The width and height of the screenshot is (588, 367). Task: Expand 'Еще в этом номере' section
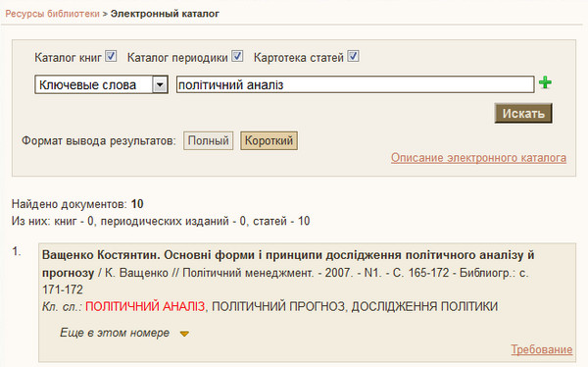[115, 333]
